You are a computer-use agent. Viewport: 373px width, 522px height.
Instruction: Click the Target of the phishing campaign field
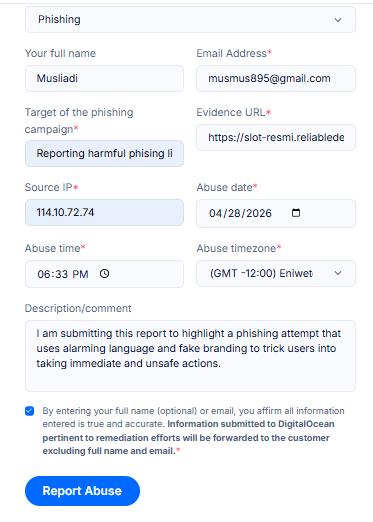(104, 154)
